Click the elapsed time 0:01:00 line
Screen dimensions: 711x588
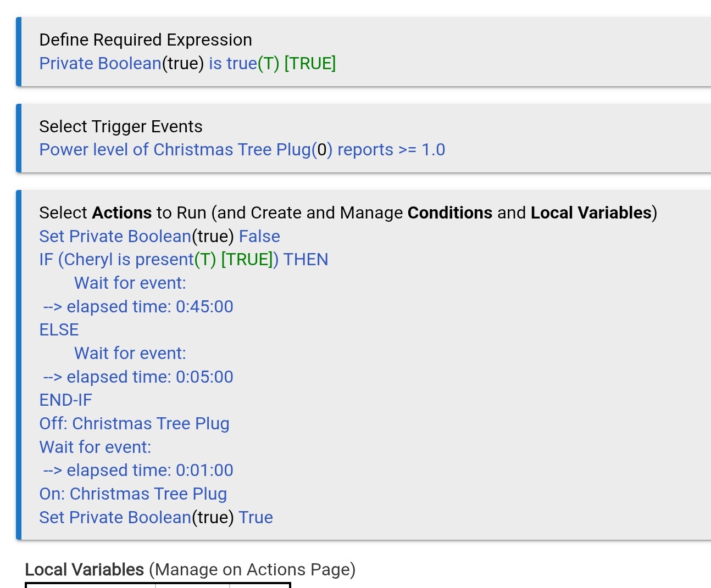138,471
